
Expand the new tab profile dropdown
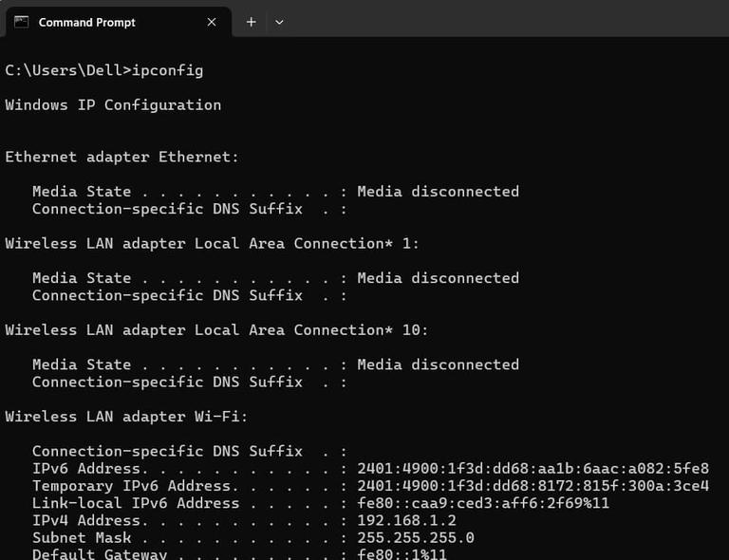click(279, 22)
